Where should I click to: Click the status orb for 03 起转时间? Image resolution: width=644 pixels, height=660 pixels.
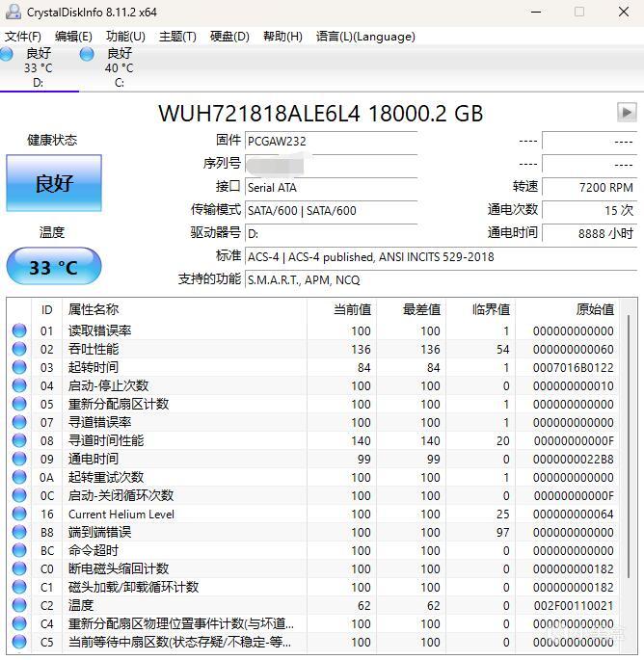[x=19, y=367]
